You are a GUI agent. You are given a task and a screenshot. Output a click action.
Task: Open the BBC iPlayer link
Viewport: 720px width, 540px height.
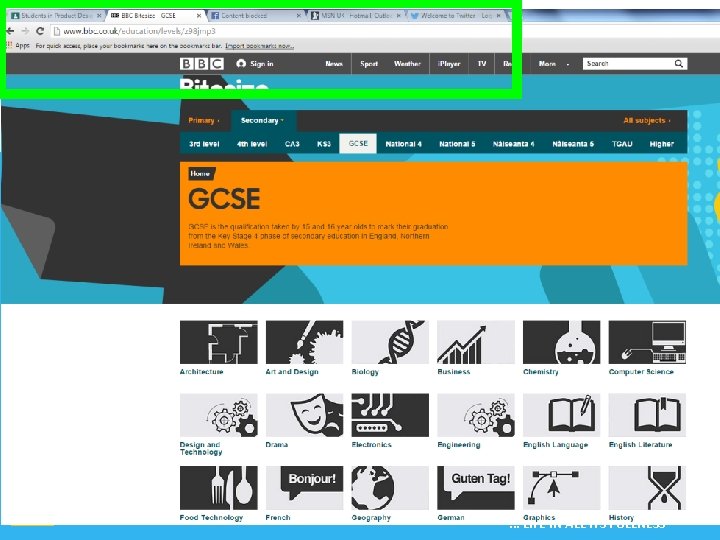click(449, 64)
